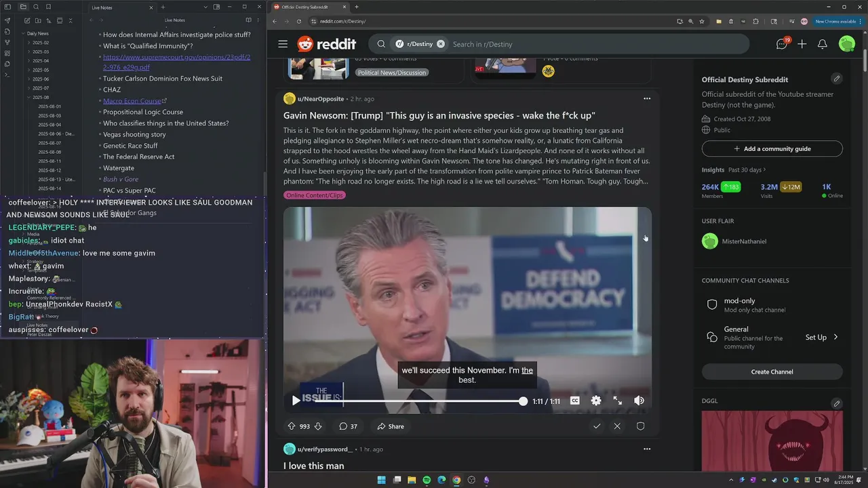
Task: Click New Chrome available update button
Action: click(835, 21)
